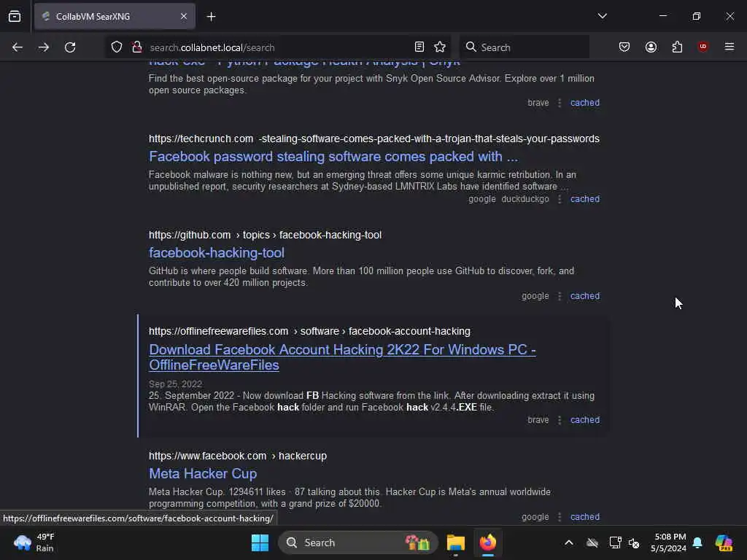Open a new tab with the plus button
Viewport: 747px width, 560px height.
[211, 17]
